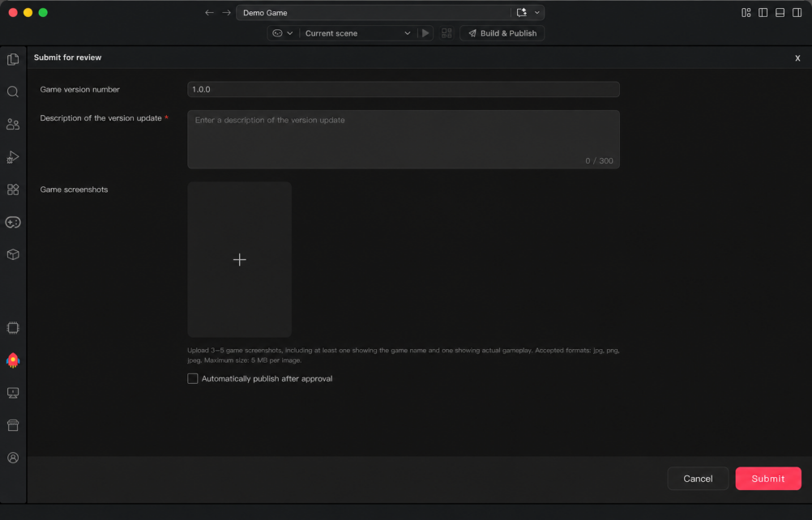Open the monitor preview icon in sidebar
The image size is (812, 520).
[13, 393]
